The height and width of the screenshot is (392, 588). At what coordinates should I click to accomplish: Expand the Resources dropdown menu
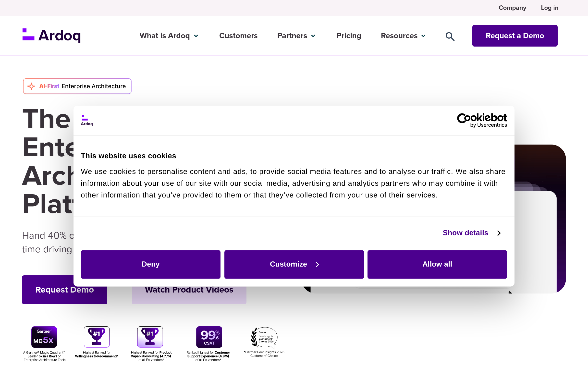click(403, 36)
